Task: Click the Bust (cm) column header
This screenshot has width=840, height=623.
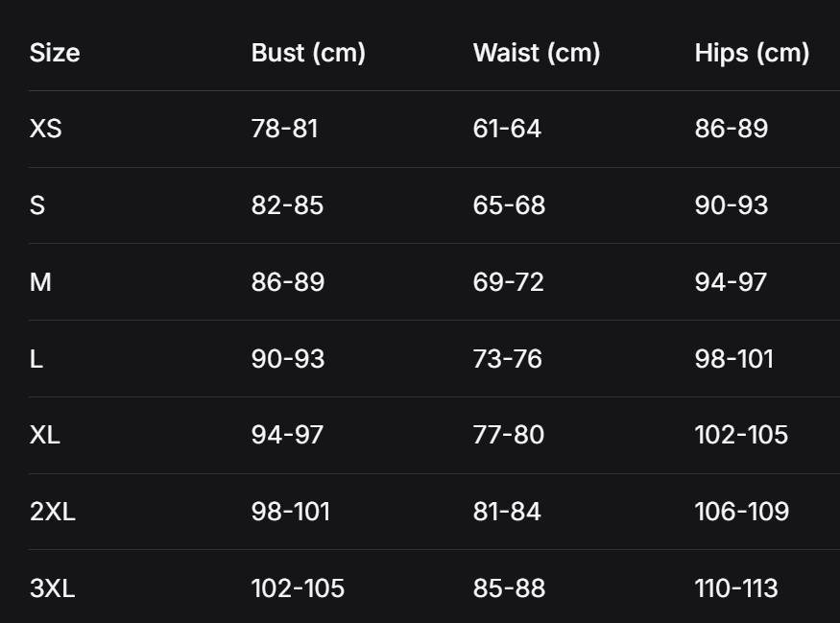Action: (x=308, y=53)
